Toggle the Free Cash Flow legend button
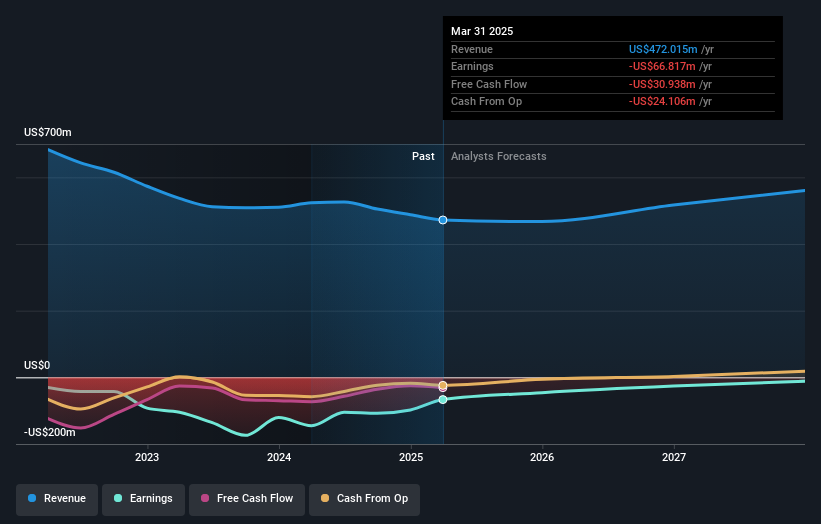The image size is (821, 524). 247,499
